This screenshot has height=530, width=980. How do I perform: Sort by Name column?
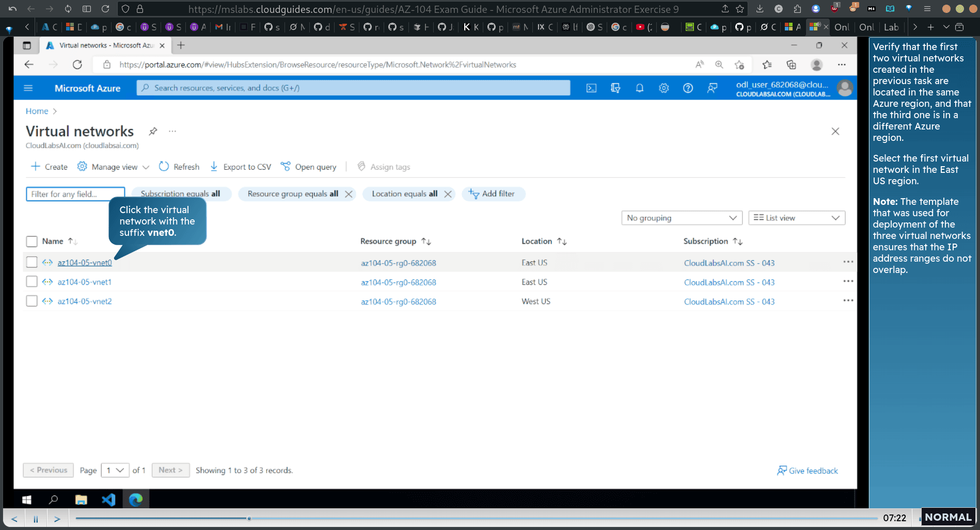point(59,241)
